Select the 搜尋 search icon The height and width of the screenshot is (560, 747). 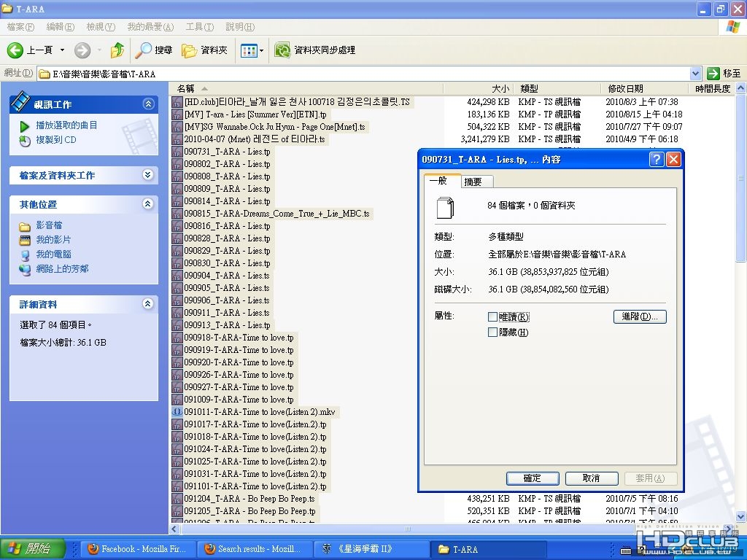click(x=142, y=51)
